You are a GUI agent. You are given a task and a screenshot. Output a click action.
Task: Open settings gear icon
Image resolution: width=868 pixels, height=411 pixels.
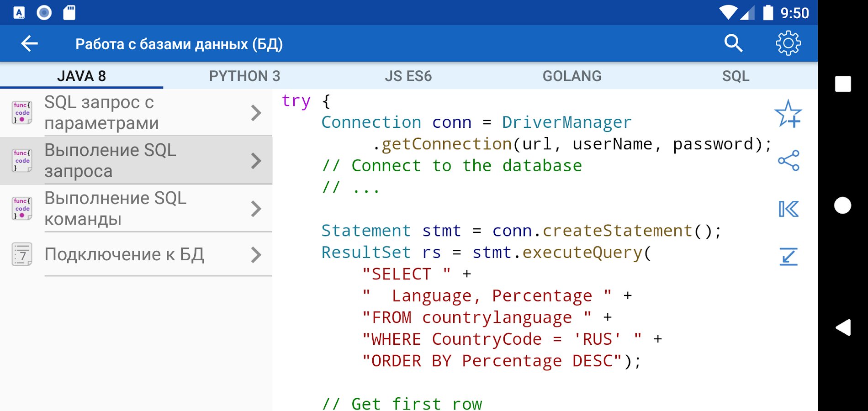[x=788, y=43]
